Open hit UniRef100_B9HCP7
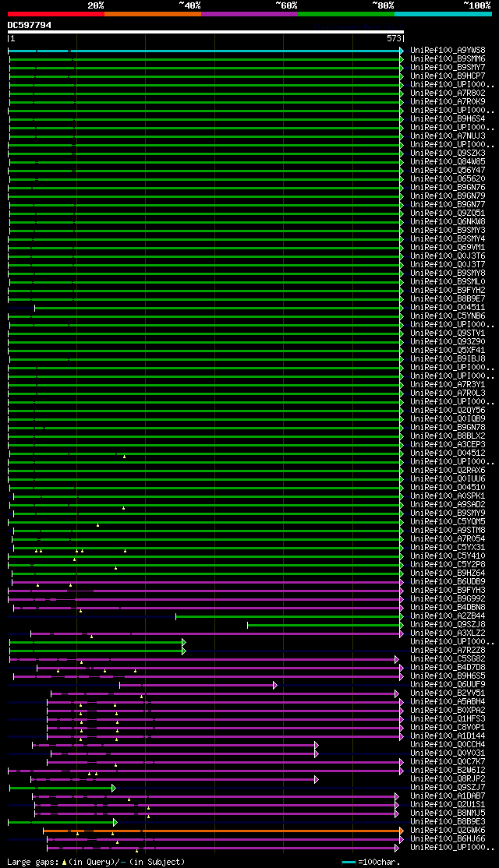The height and width of the screenshot is (868, 499). point(448,76)
